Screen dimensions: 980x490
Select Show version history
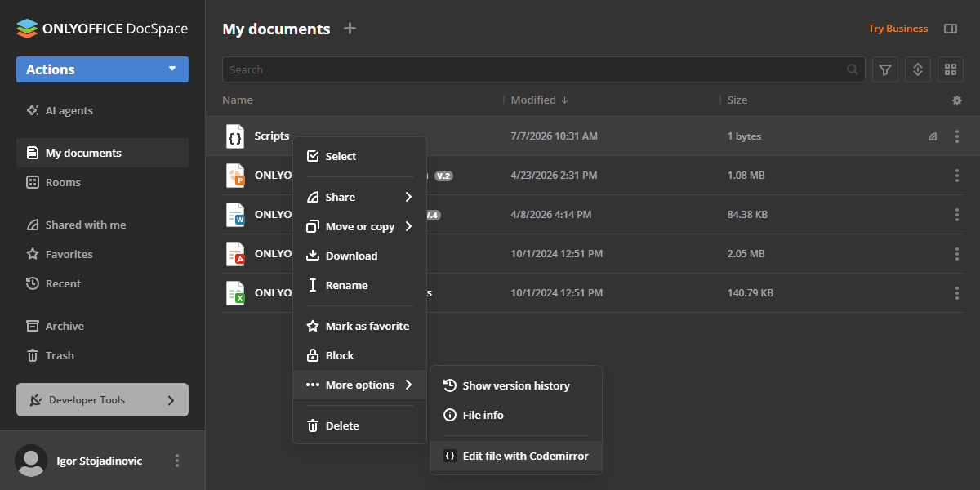coord(516,385)
